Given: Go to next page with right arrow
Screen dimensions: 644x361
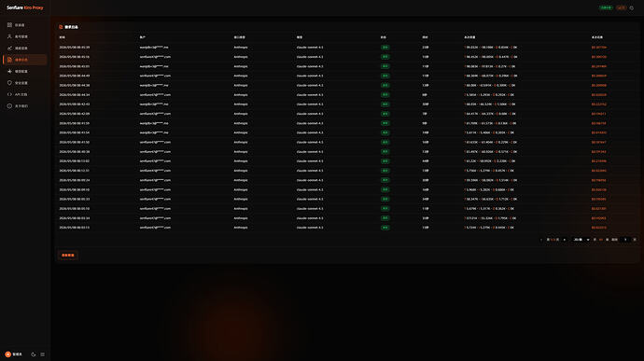Looking at the screenshot, I should click(565, 240).
